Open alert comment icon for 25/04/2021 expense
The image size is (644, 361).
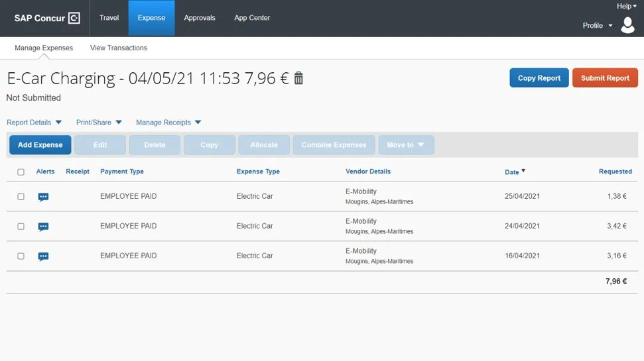(x=43, y=197)
